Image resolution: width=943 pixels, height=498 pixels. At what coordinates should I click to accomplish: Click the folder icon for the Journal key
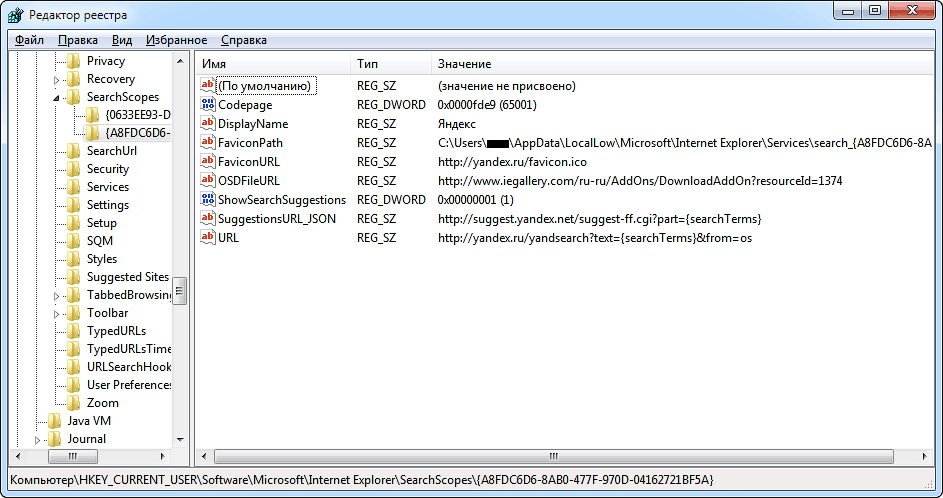(x=54, y=438)
